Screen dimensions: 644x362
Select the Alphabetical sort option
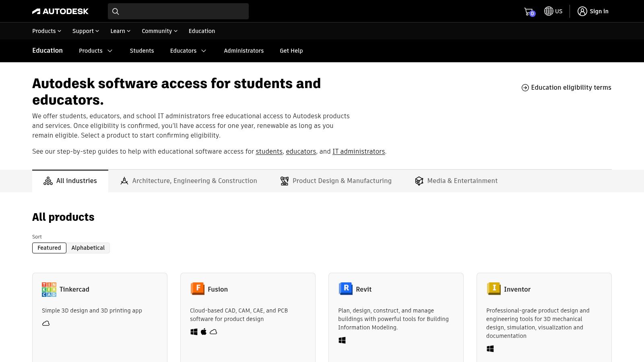[x=88, y=248]
